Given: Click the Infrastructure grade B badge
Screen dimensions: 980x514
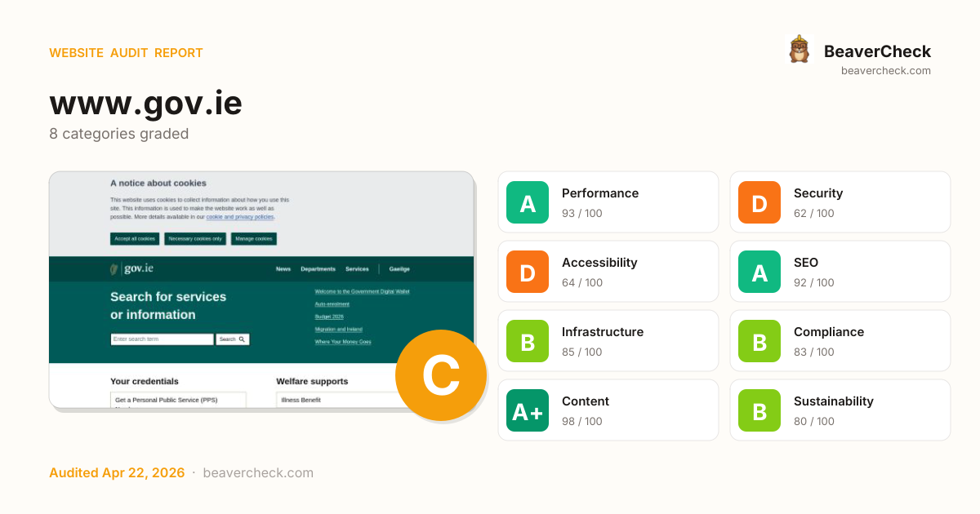Looking at the screenshot, I should pyautogui.click(x=528, y=341).
